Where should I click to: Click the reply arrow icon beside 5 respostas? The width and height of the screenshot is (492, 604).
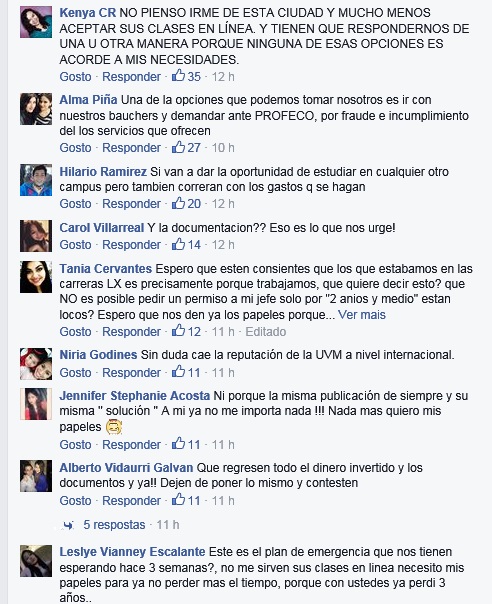pos(69,525)
